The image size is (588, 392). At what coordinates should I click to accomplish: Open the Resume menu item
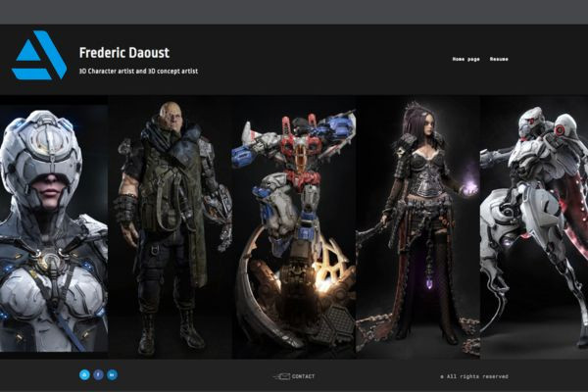pos(499,59)
